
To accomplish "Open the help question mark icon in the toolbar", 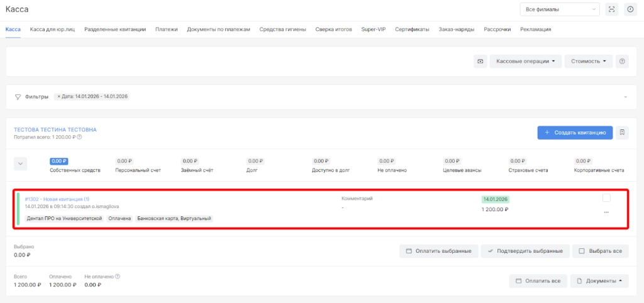I will pyautogui.click(x=622, y=62).
